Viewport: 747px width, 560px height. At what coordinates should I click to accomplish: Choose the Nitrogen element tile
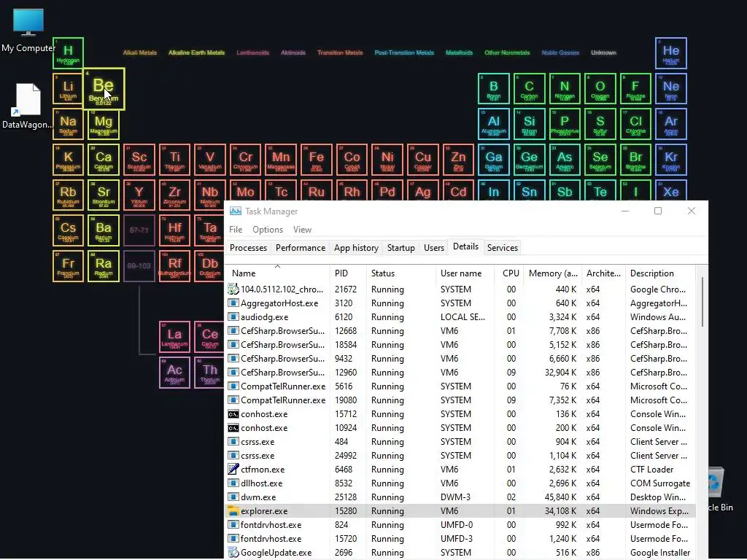(565, 88)
